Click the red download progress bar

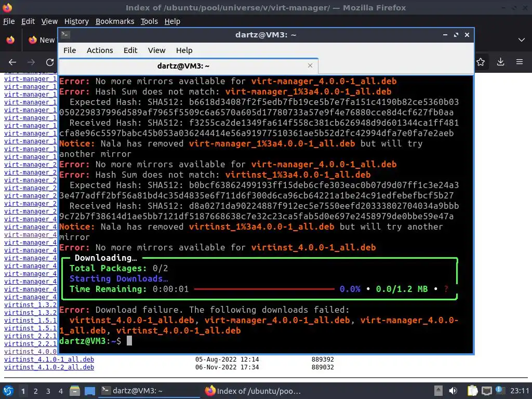pos(264,289)
